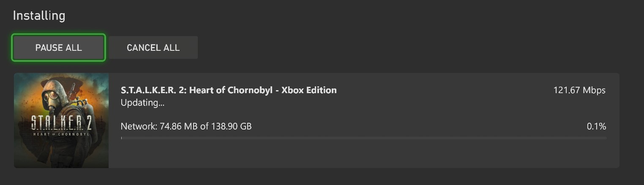
Task: Click the Network download size text
Action: (x=186, y=126)
